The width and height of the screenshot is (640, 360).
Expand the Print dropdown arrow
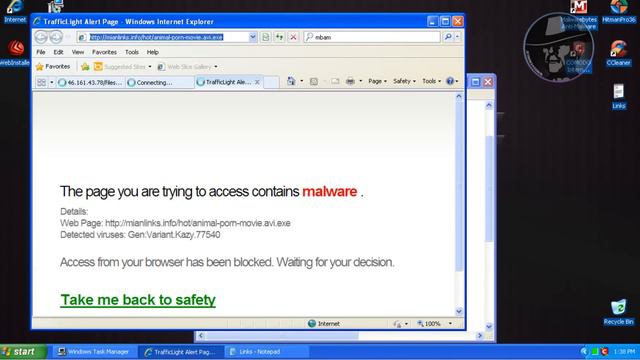[360, 81]
